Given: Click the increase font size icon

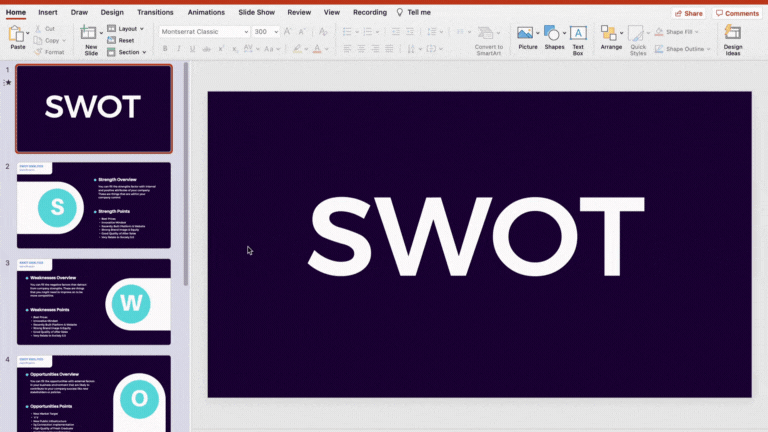Looking at the screenshot, I should (x=288, y=31).
